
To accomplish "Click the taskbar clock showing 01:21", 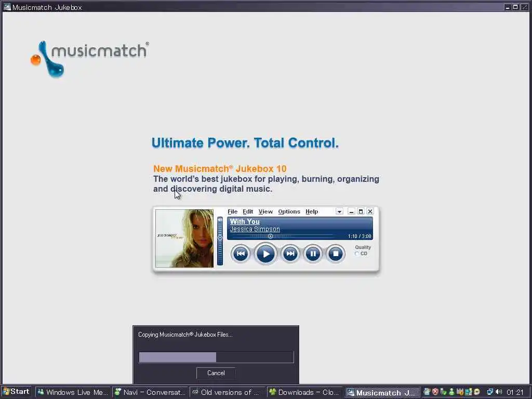I will click(515, 392).
